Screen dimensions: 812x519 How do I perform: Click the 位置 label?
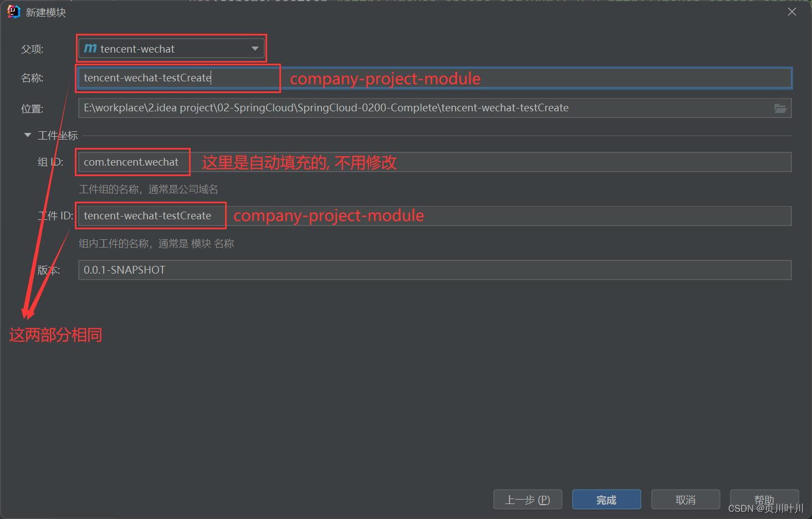click(x=32, y=109)
